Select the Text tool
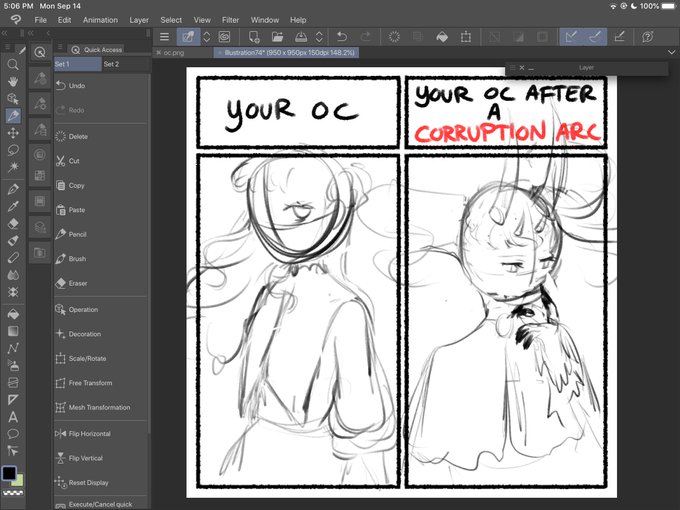This screenshot has height=510, width=680. [x=13, y=417]
